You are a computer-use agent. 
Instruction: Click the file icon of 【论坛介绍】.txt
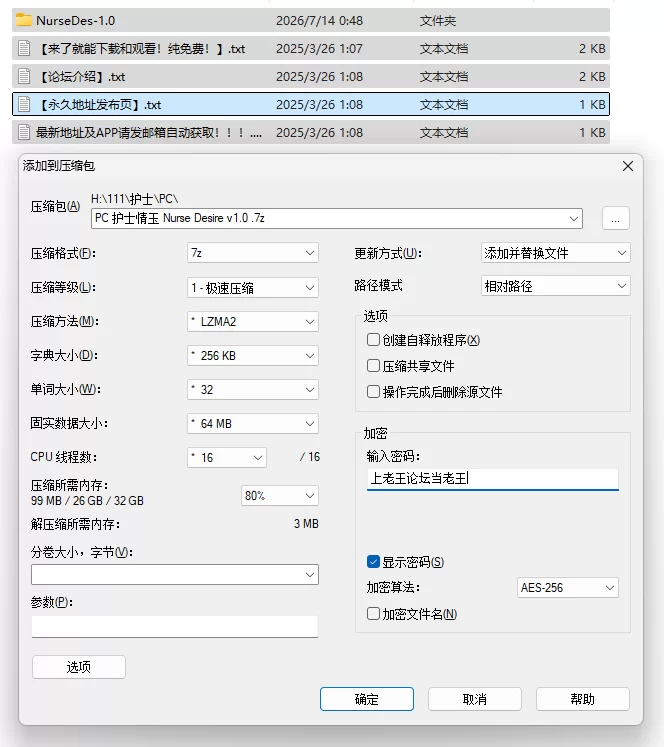pyautogui.click(x=24, y=76)
